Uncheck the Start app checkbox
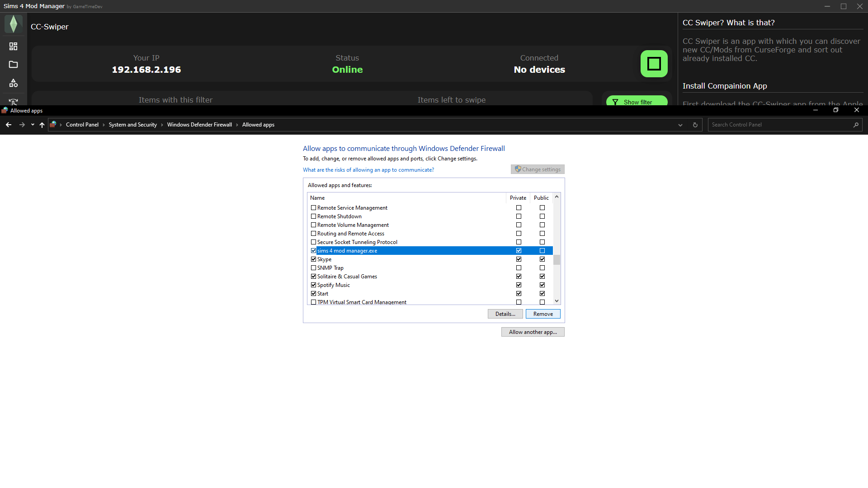Image resolution: width=868 pixels, height=488 pixels. 313,294
